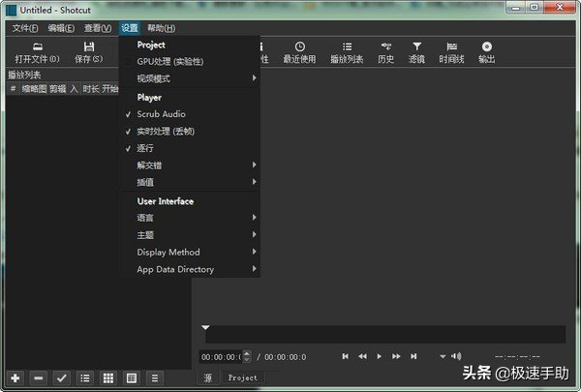Switch playlist to tiles grid view
The height and width of the screenshot is (392, 581).
click(108, 377)
